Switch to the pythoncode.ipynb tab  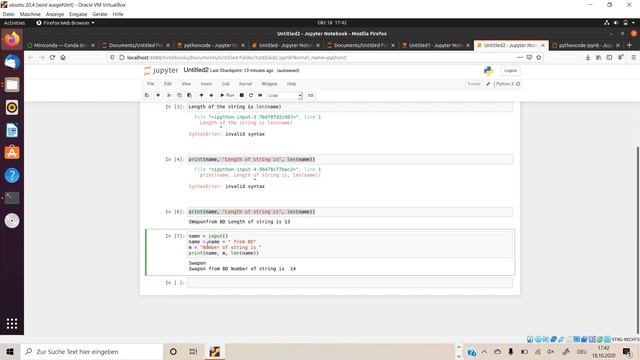tap(585, 45)
